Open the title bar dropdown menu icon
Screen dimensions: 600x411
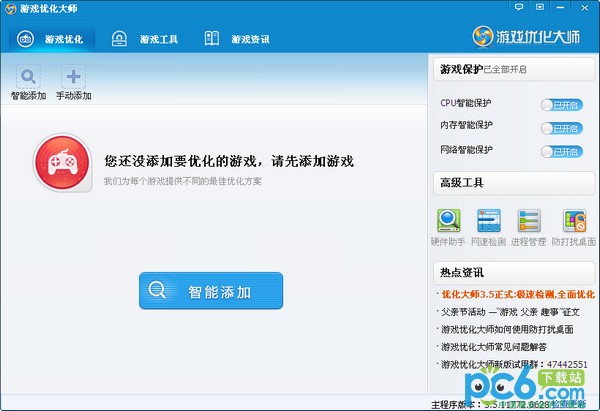tap(540, 7)
